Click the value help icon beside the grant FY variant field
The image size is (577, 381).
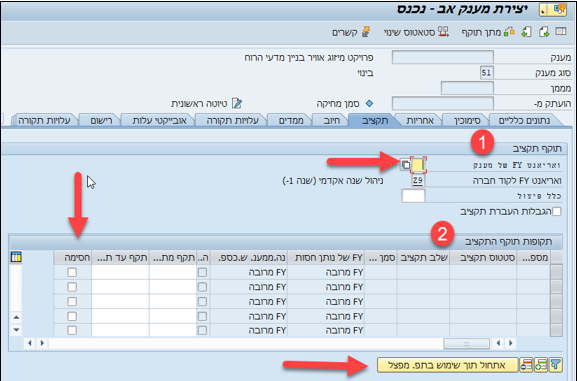pyautogui.click(x=406, y=165)
